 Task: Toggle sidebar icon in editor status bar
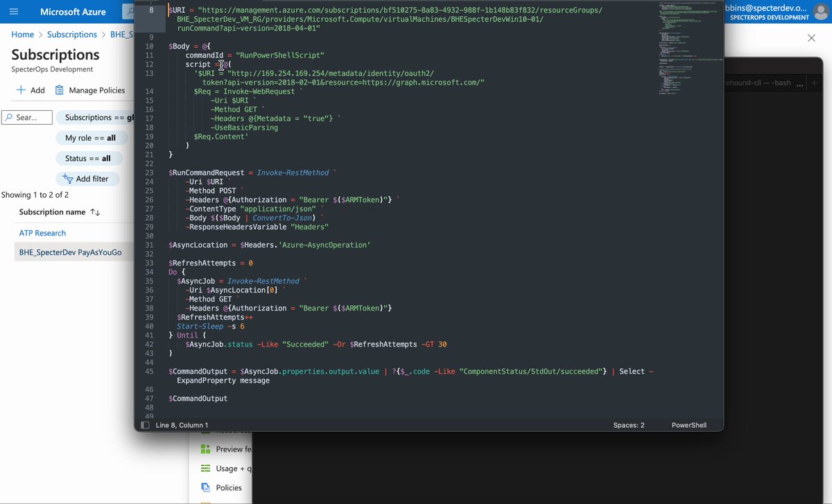tap(145, 425)
